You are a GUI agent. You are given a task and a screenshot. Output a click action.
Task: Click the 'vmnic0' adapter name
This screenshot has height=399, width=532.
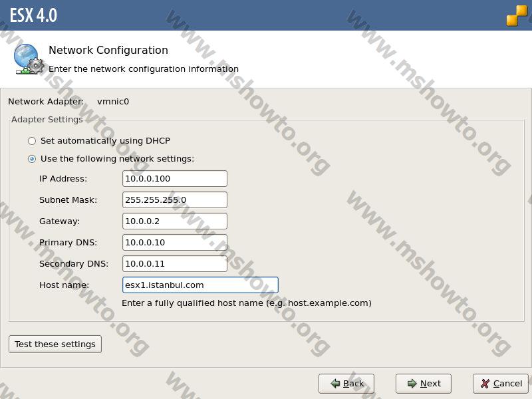click(x=113, y=102)
